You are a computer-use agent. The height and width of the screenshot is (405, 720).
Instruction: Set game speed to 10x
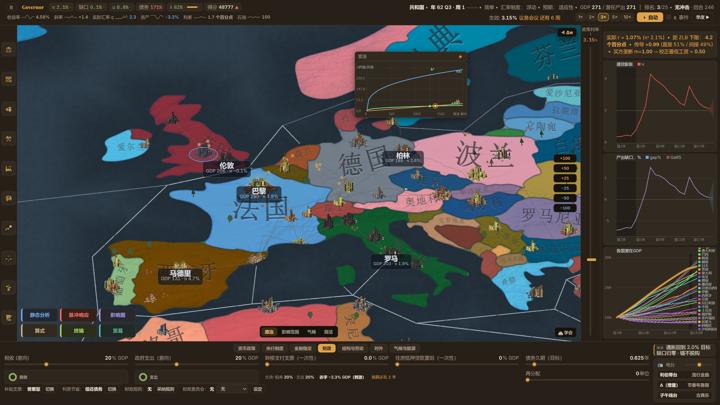[x=627, y=17]
